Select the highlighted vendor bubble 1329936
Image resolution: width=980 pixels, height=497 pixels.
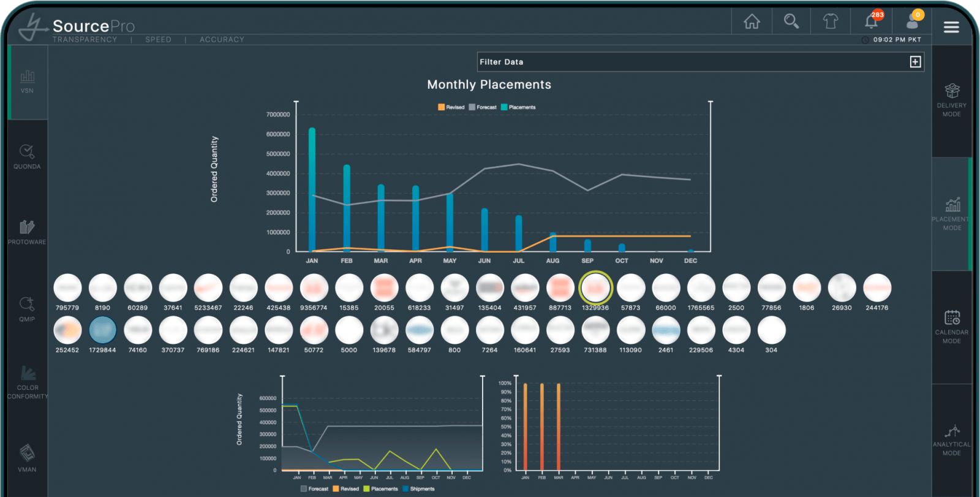pos(595,287)
